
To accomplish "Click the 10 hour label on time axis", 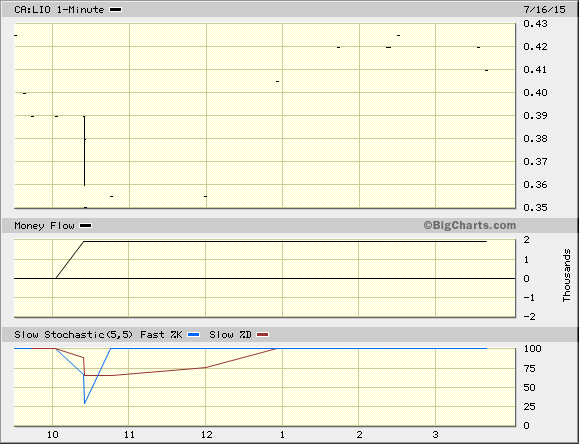I will [x=53, y=435].
